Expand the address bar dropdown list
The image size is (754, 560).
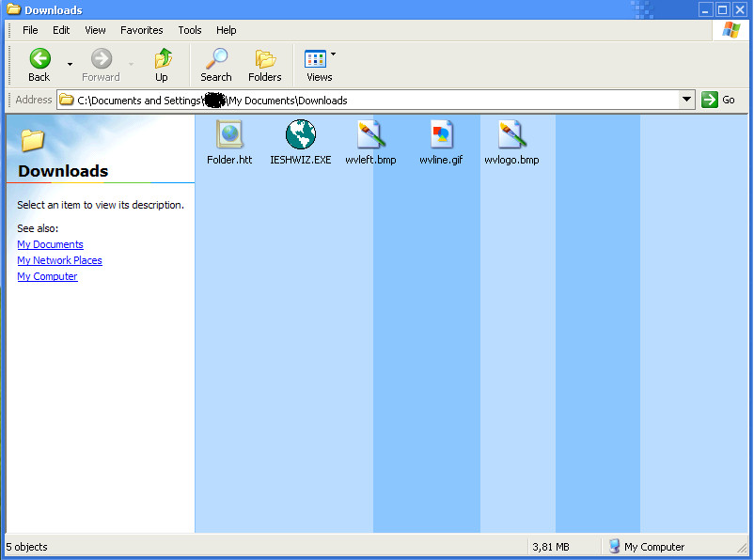[x=686, y=100]
